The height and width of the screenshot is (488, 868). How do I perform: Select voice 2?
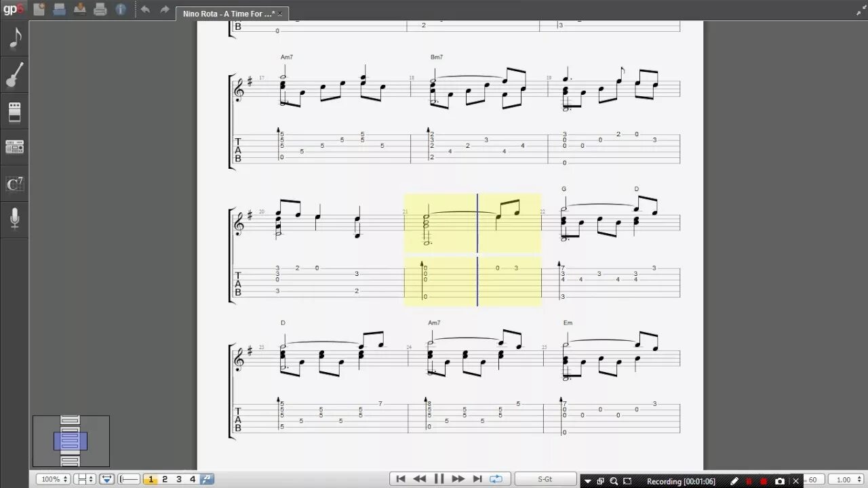(164, 479)
